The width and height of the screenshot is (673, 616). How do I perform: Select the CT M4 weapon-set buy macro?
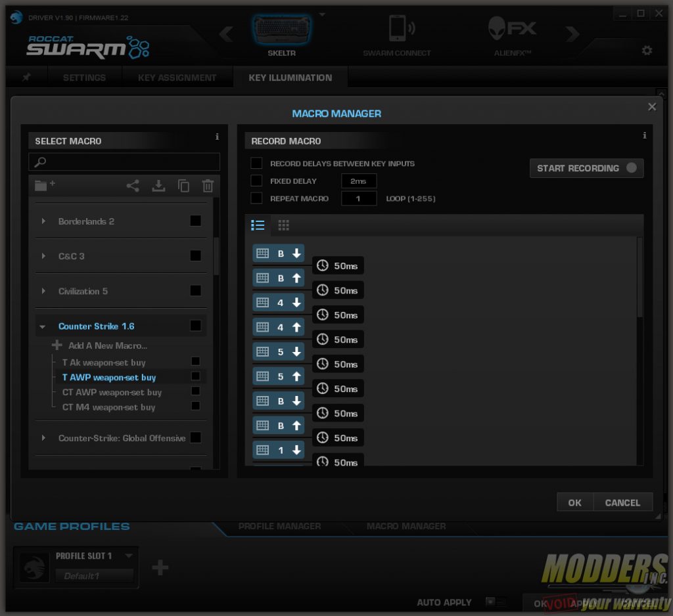(108, 407)
